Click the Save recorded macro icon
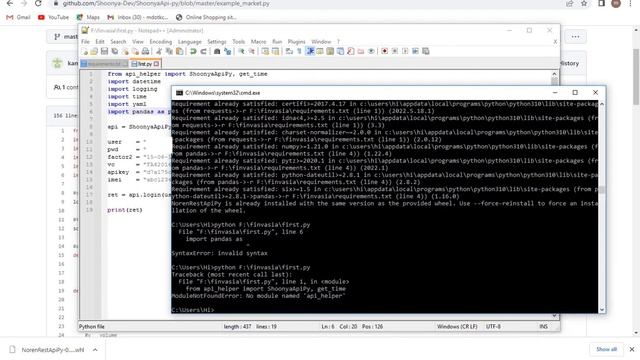The width and height of the screenshot is (640, 360). pyautogui.click(x=426, y=51)
